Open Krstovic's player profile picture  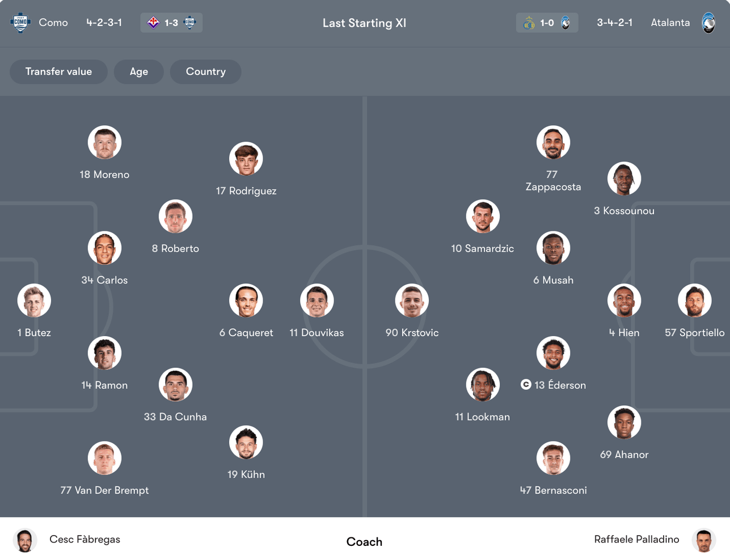tap(412, 301)
